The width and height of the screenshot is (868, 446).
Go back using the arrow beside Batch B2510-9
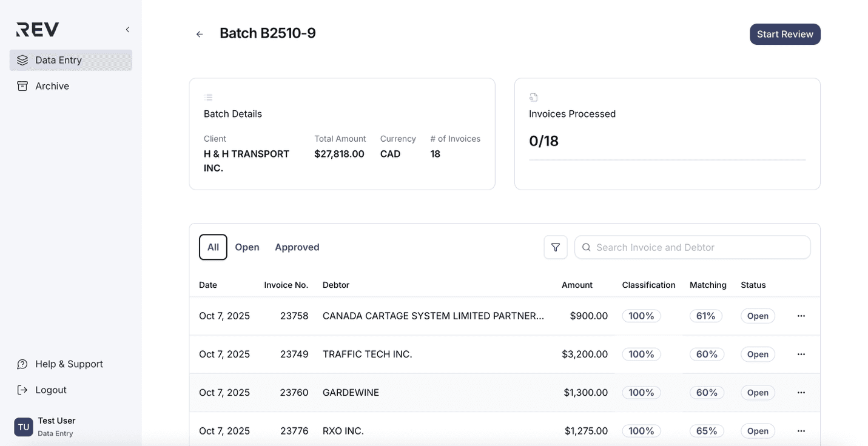tap(200, 35)
